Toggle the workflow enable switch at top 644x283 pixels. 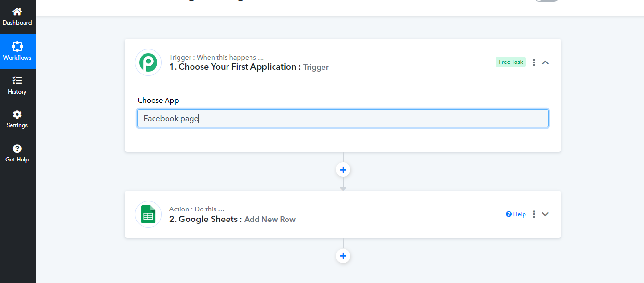546,0
